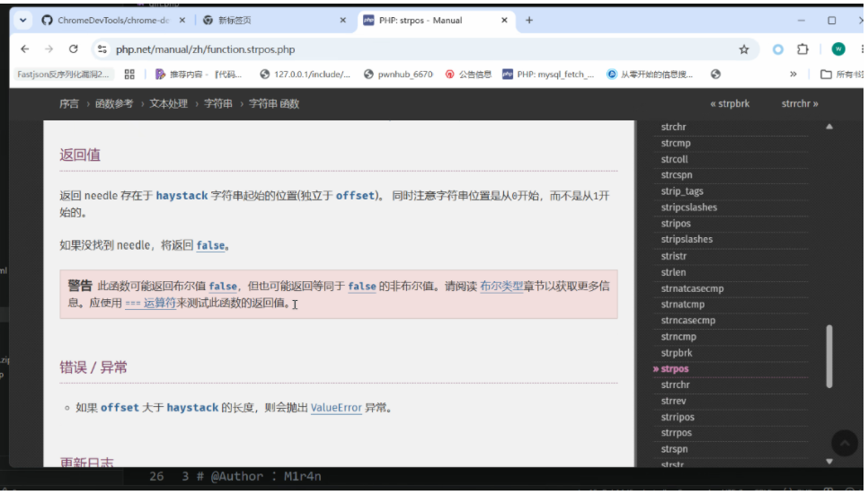Open the 127.0.0.1/include bookmark
Image resolution: width=868 pixels, height=495 pixels.
tap(305, 75)
